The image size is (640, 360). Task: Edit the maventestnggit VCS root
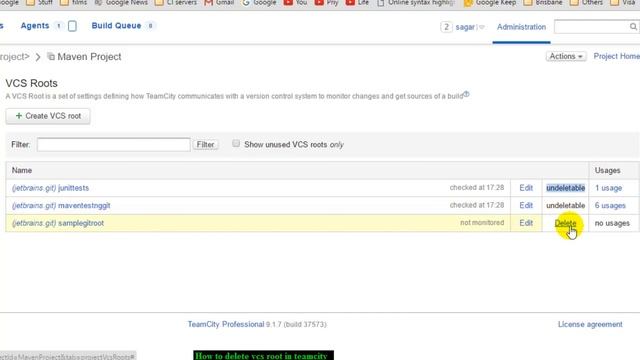(526, 205)
